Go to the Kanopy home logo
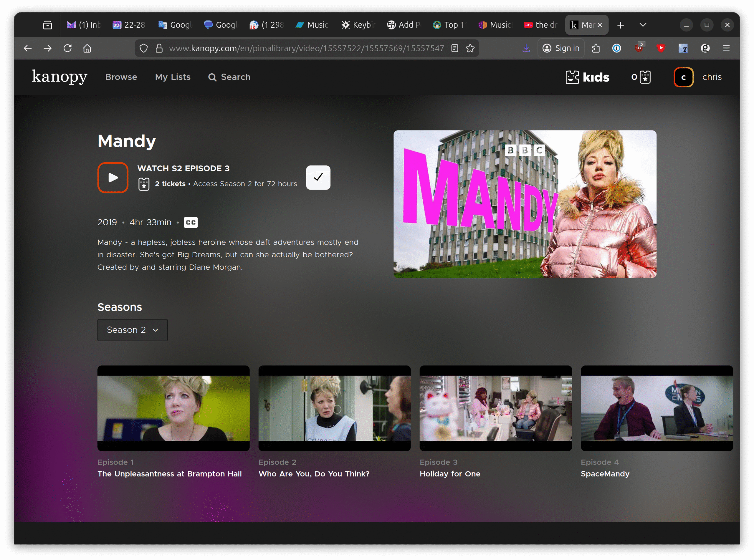 pos(60,77)
